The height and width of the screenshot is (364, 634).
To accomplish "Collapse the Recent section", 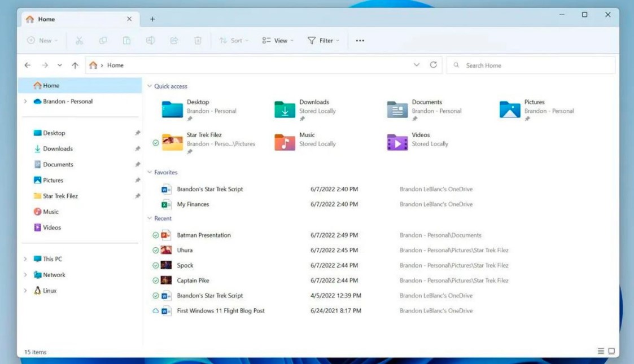I will click(150, 218).
